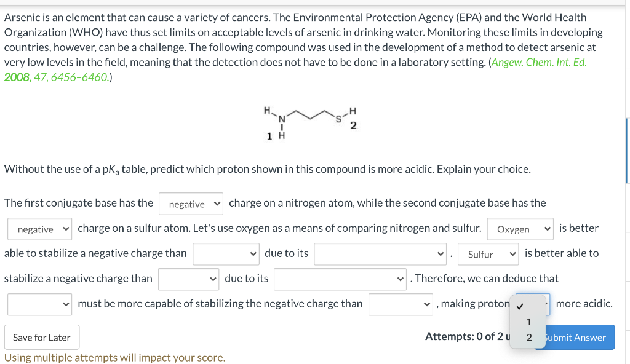Open the 'Sulfur' stabilization dropdown
This screenshot has height=364, width=630.
(x=488, y=253)
